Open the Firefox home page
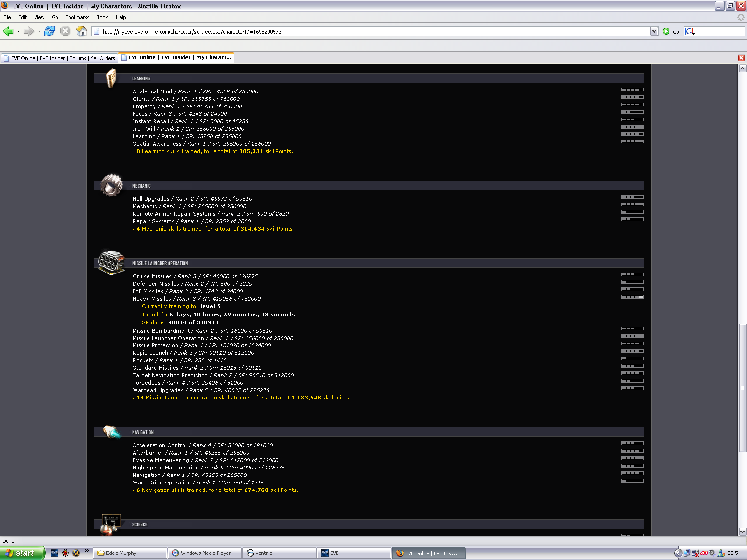The image size is (747, 560). click(82, 31)
